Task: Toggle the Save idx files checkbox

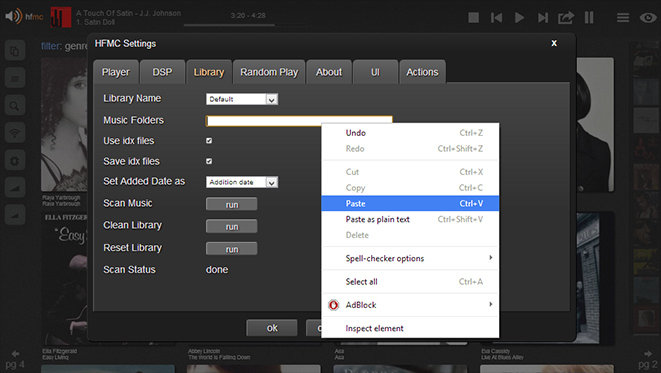Action: tap(209, 161)
